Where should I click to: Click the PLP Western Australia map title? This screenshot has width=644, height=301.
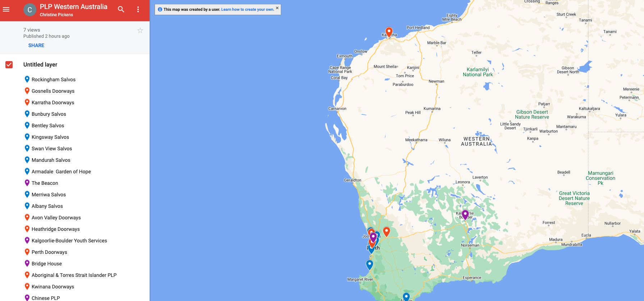[x=74, y=7]
